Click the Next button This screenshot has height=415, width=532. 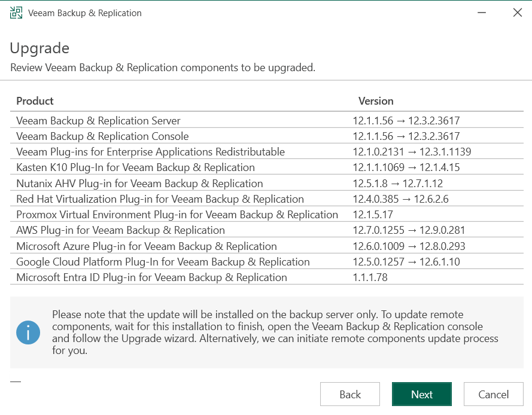(422, 394)
